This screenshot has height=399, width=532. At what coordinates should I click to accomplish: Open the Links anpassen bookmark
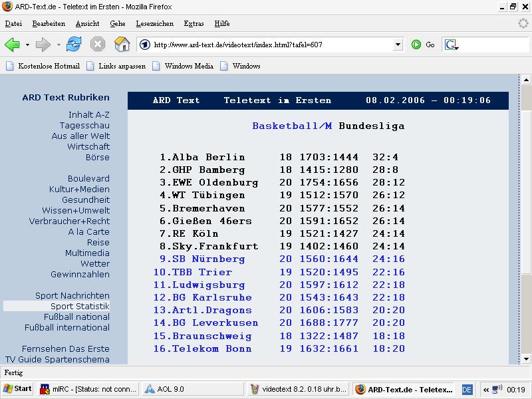point(116,66)
